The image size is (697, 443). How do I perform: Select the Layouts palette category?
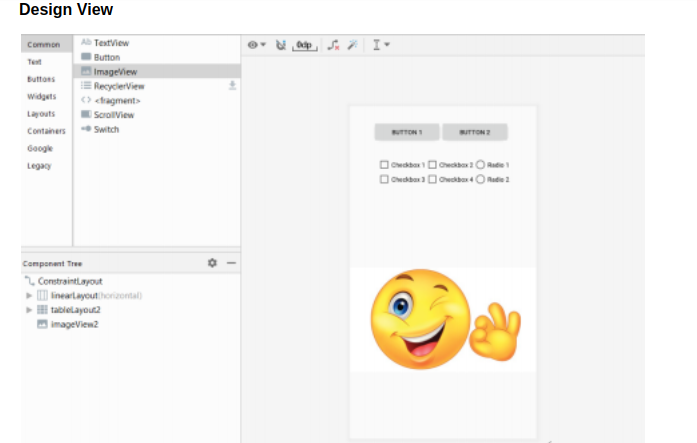point(41,114)
